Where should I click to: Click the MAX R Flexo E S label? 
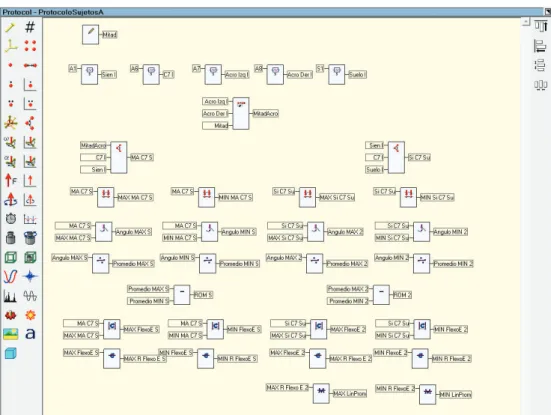coord(145,359)
